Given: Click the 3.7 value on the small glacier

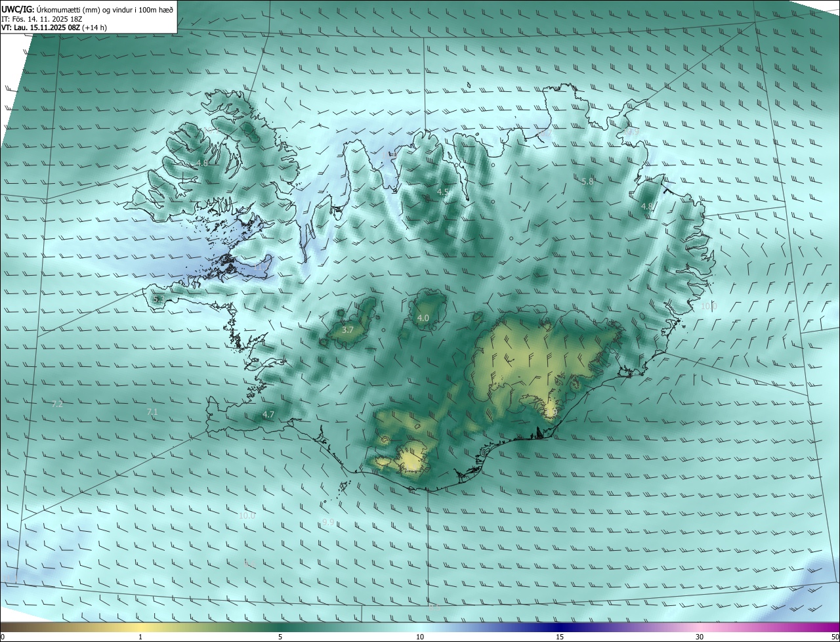Looking at the screenshot, I should coord(348,330).
